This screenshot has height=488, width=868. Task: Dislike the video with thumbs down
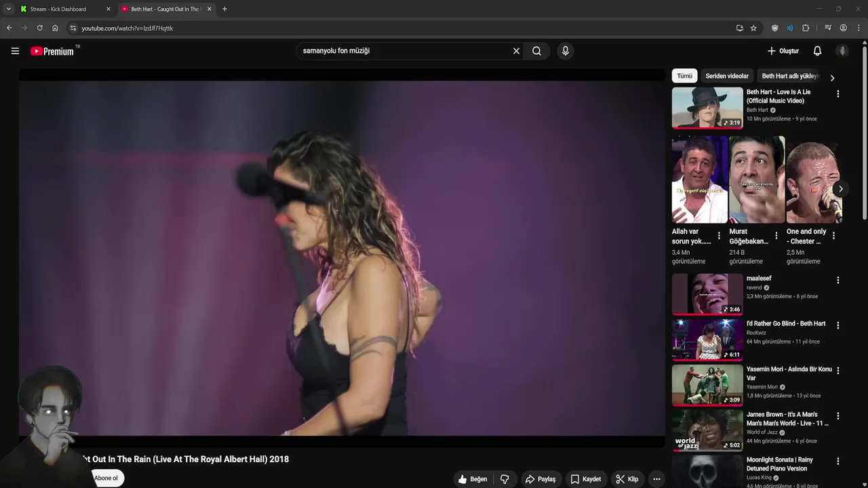[x=505, y=479]
